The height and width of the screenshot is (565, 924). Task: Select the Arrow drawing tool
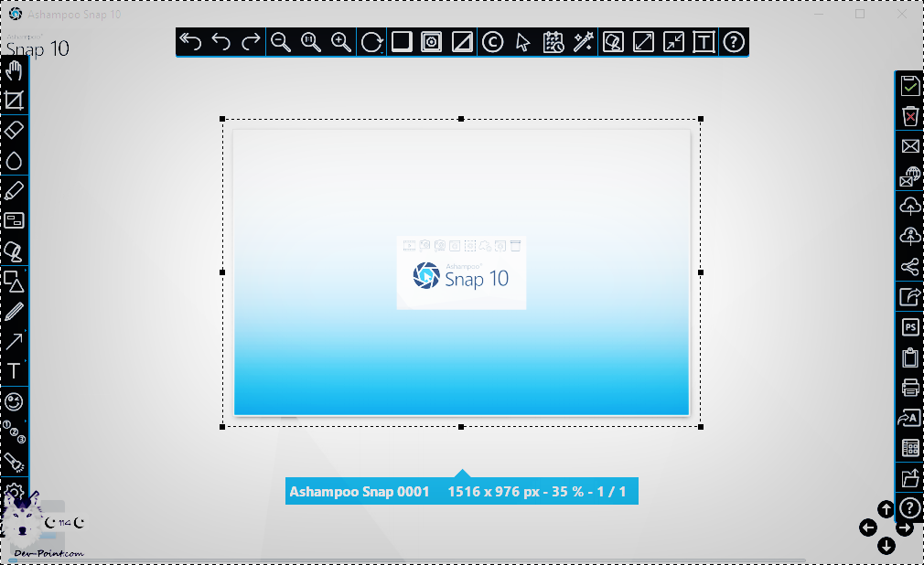(14, 342)
